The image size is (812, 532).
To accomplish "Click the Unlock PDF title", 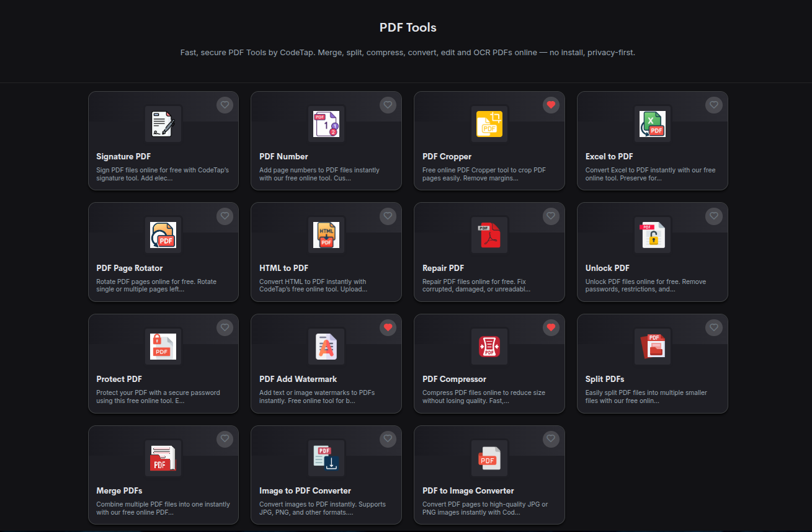I will click(x=607, y=268).
